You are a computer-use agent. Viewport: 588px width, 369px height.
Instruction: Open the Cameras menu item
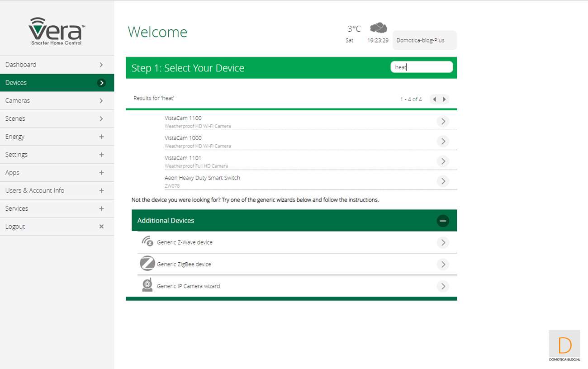pyautogui.click(x=57, y=100)
